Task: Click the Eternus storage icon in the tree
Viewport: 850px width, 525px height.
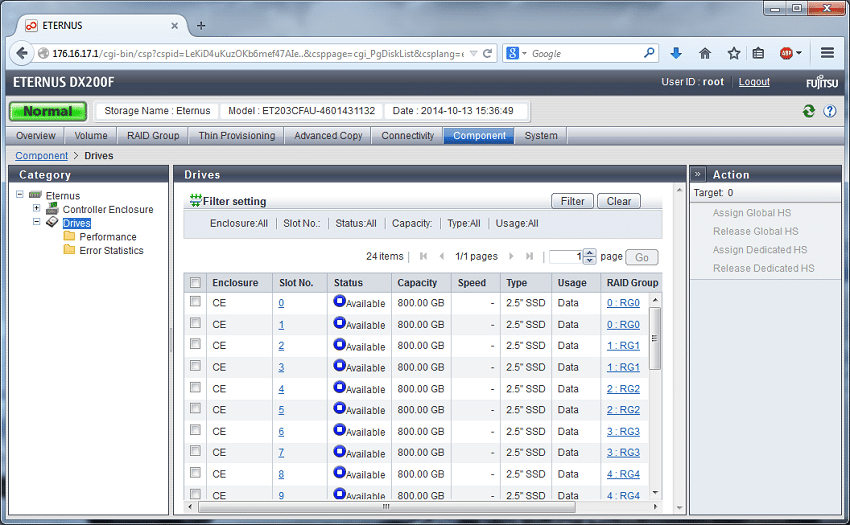Action: [35, 195]
